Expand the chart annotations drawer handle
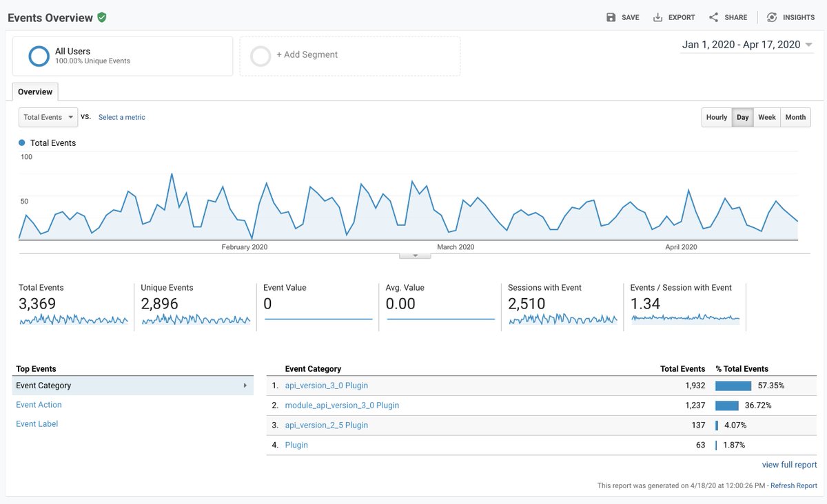The width and height of the screenshot is (827, 504). 415,255
